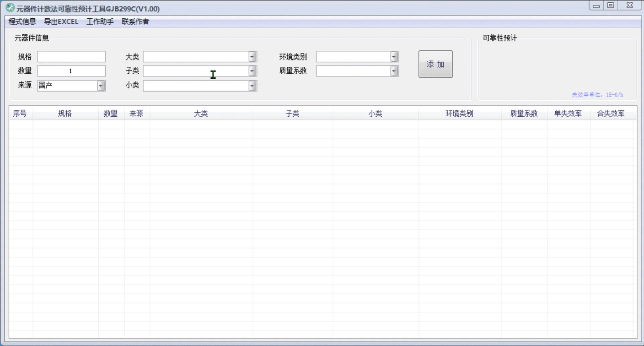Maximize the application window
The height and width of the screenshot is (346, 644).
[x=610, y=5]
